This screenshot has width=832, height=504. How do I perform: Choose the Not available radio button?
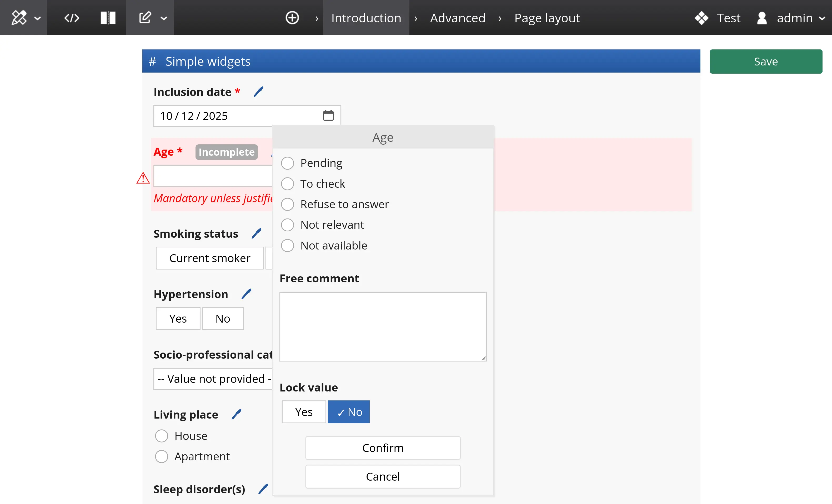(x=287, y=246)
